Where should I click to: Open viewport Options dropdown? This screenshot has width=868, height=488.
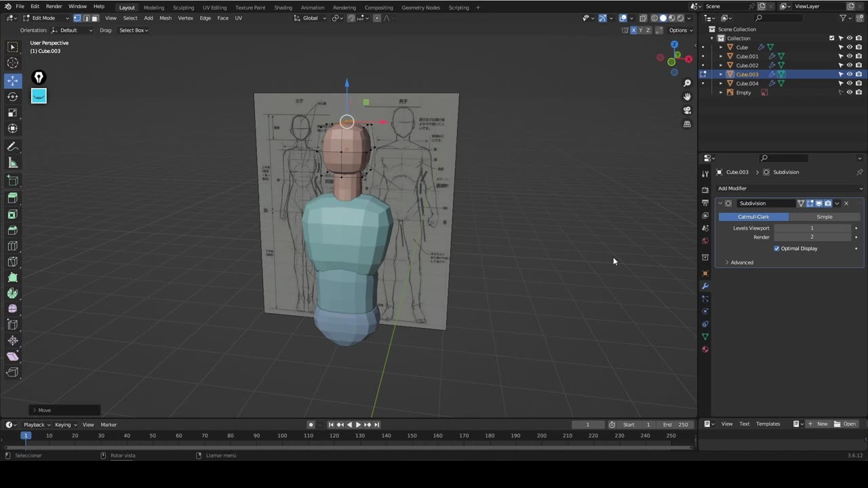pyautogui.click(x=681, y=30)
